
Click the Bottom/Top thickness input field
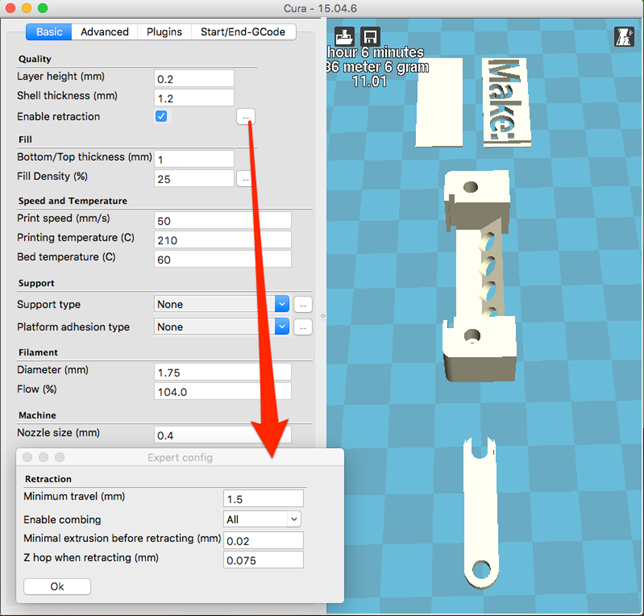[194, 159]
